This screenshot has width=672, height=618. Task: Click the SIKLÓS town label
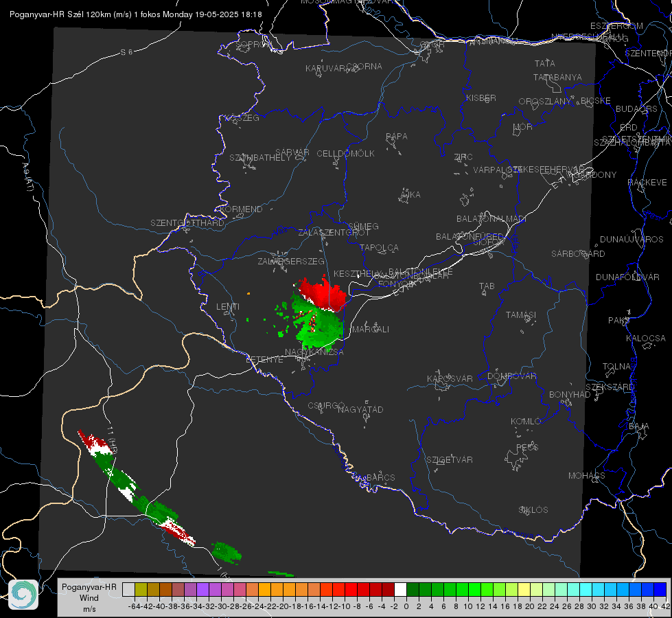[x=533, y=510]
